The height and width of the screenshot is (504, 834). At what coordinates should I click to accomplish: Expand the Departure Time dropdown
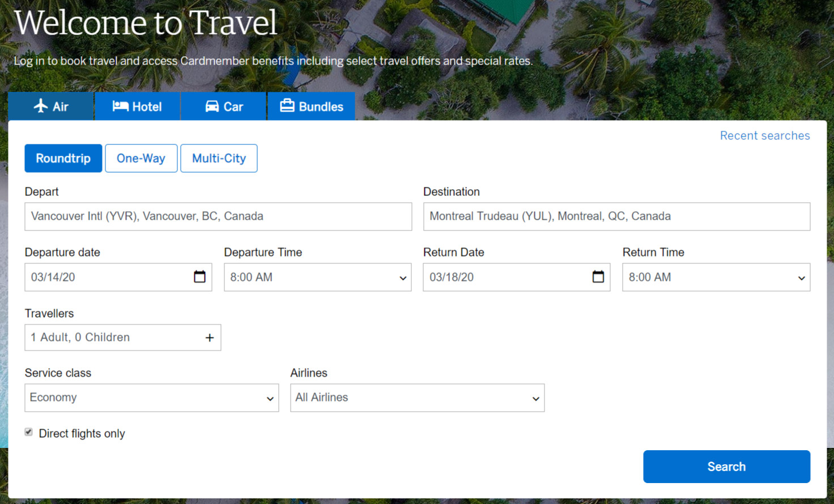[317, 277]
